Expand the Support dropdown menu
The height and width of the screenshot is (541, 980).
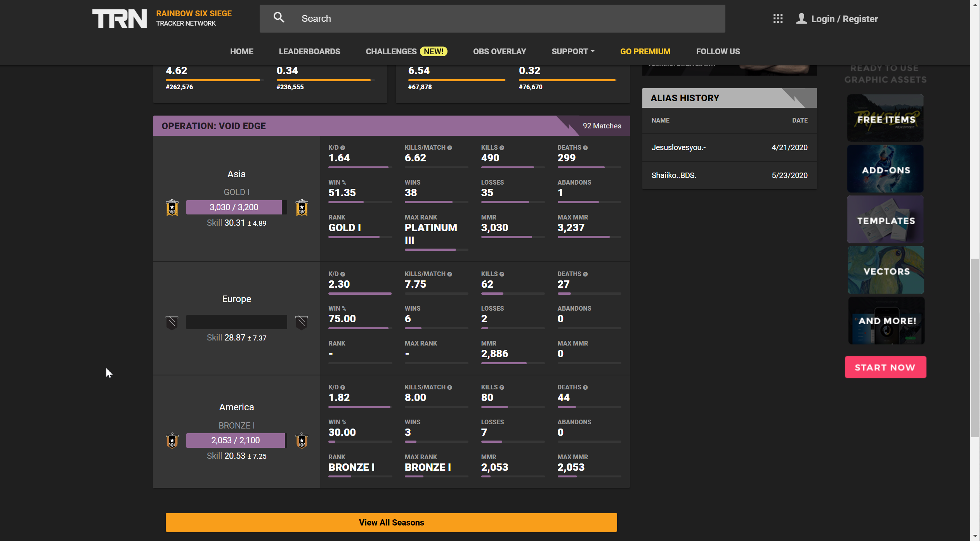(x=573, y=52)
